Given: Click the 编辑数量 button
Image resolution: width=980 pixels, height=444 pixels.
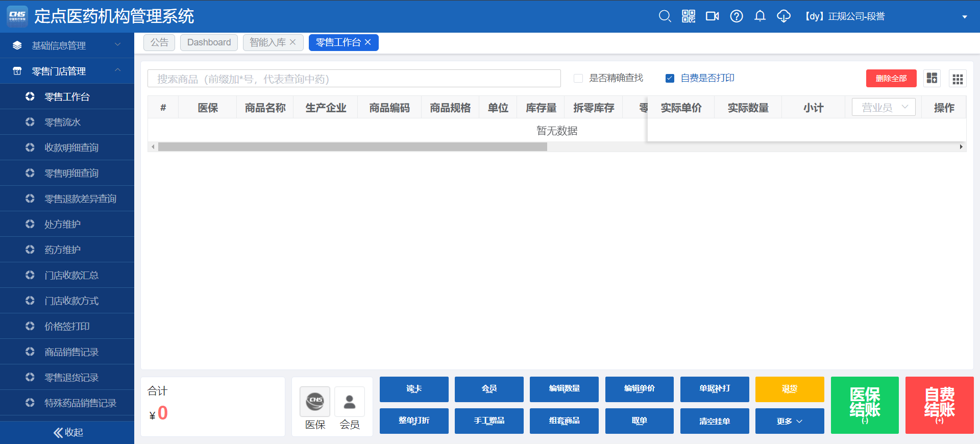Looking at the screenshot, I should coord(564,389).
